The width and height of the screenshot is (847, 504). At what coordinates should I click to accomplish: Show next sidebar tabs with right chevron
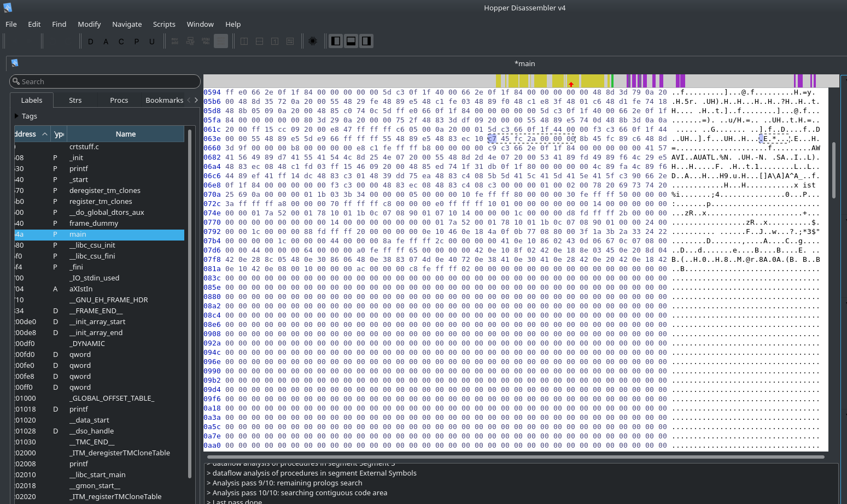pyautogui.click(x=196, y=100)
